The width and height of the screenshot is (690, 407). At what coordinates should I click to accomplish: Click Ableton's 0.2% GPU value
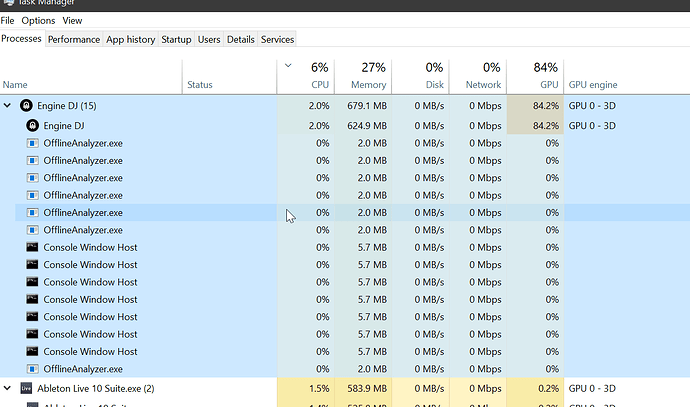click(548, 388)
